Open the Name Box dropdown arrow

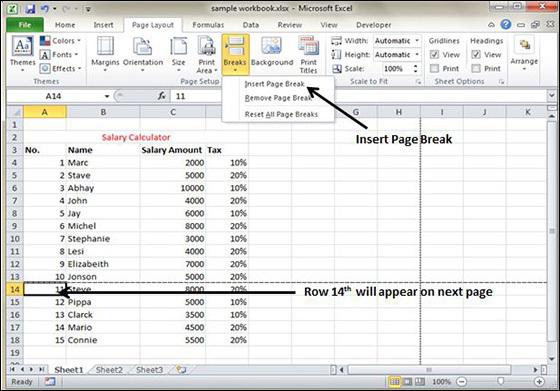click(106, 96)
